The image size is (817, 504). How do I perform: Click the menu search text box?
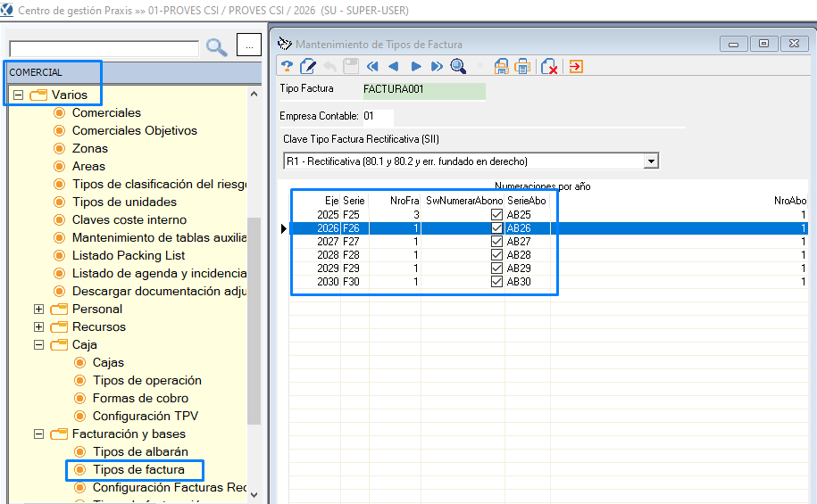104,48
